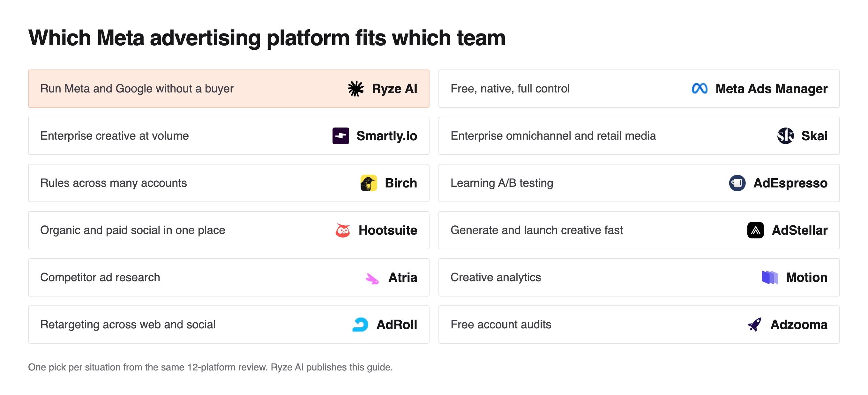Select the 'Meta Ads Manager' name label
This screenshot has width=868, height=395.
tap(771, 89)
